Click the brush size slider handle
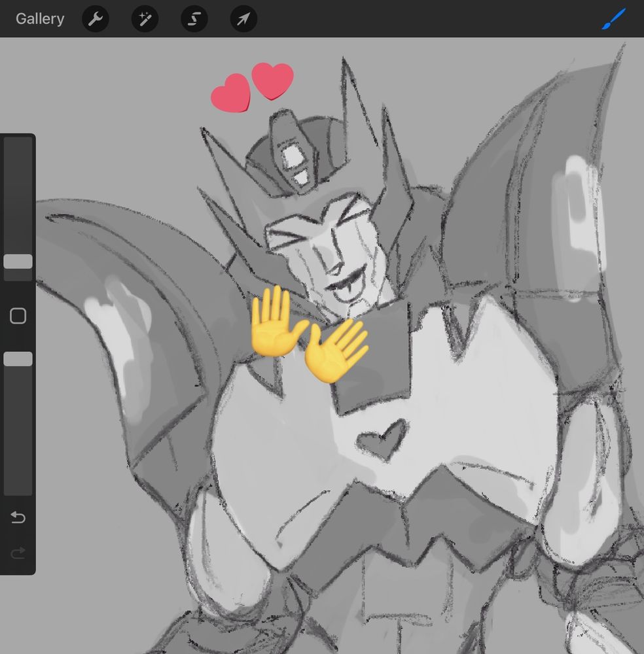The height and width of the screenshot is (654, 644). click(18, 262)
